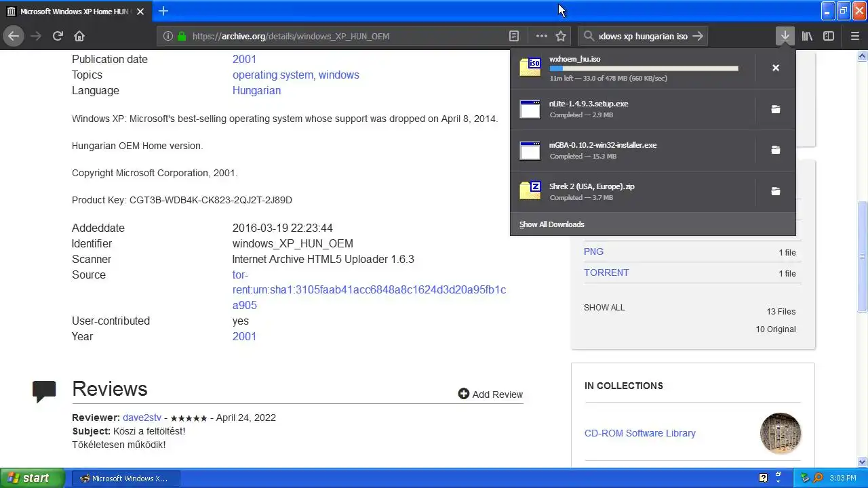Click the CD-ROM Software Library thumbnail

[781, 433]
